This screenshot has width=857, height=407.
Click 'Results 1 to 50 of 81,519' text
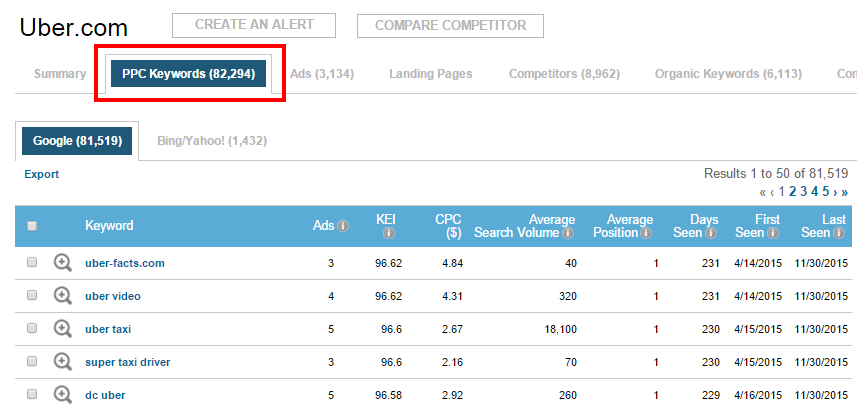point(776,174)
